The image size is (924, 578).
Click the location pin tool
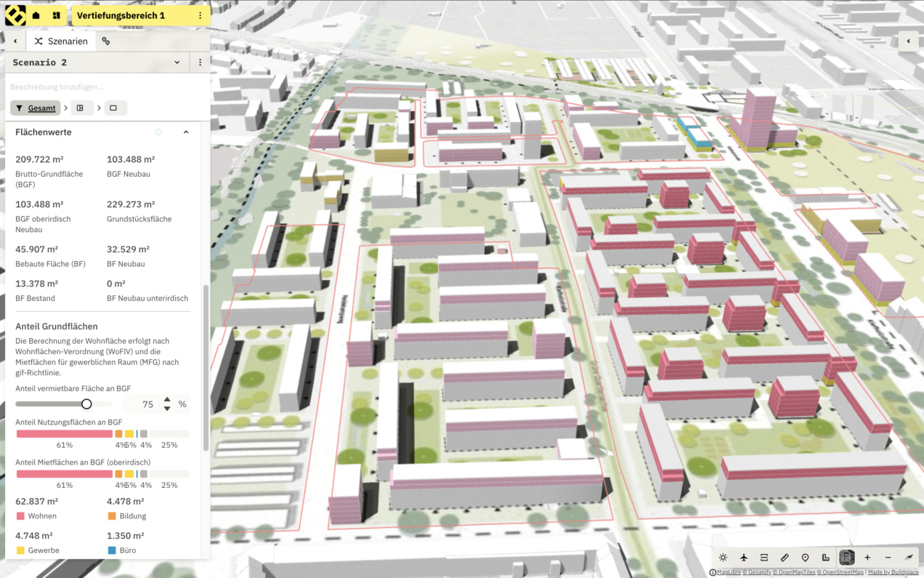[805, 558]
